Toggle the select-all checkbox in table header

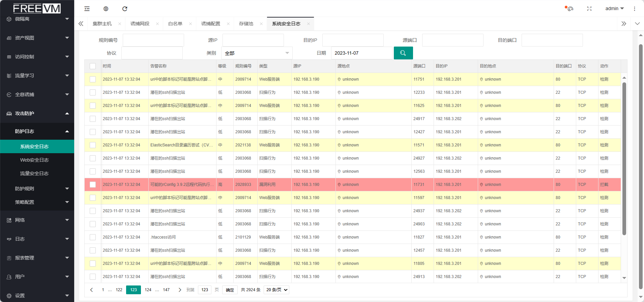pos(93,66)
